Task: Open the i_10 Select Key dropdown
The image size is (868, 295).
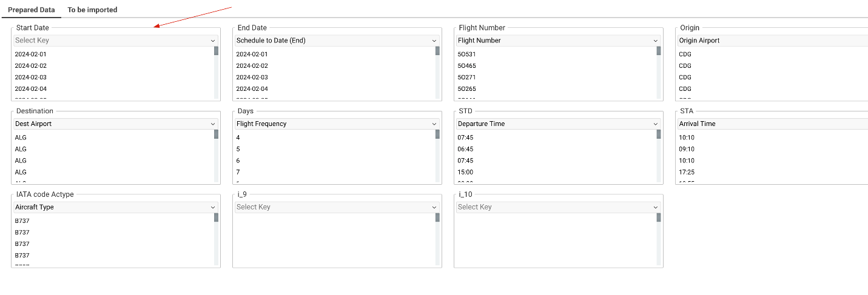Action: point(558,207)
